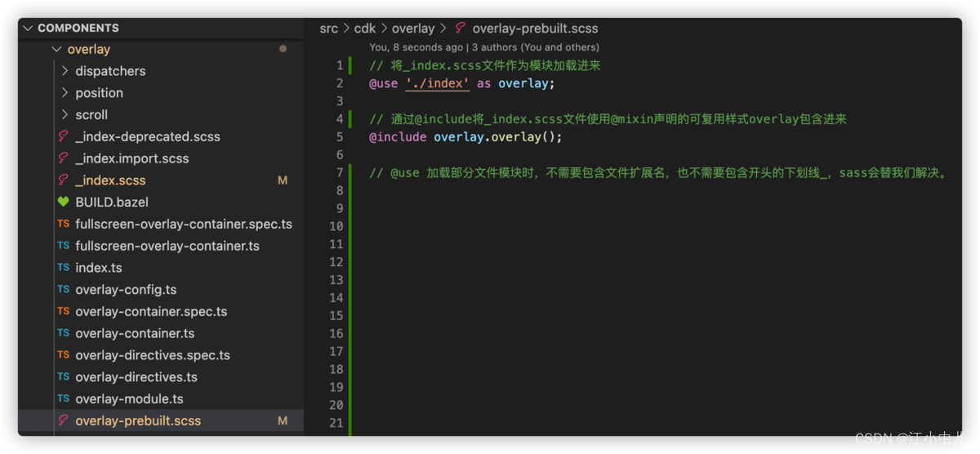The width and height of the screenshot is (980, 454).
Task: Click modified dot indicator on overlay folder
Action: click(x=283, y=49)
